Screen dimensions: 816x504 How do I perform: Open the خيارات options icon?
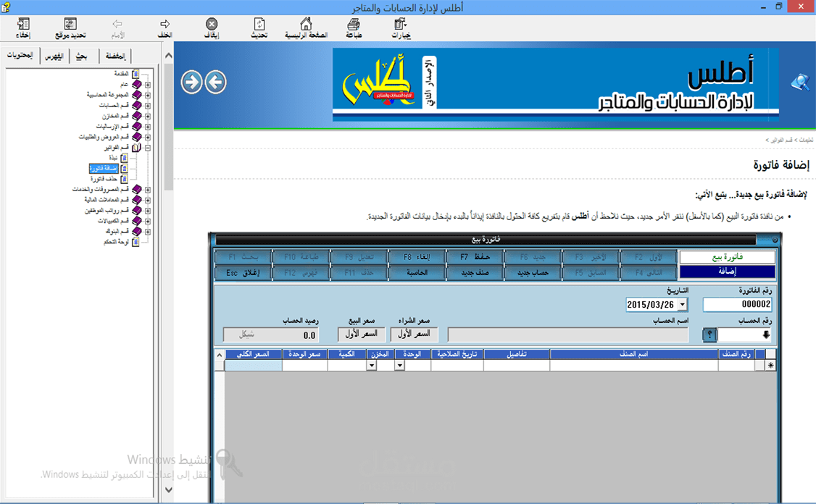pos(401,24)
